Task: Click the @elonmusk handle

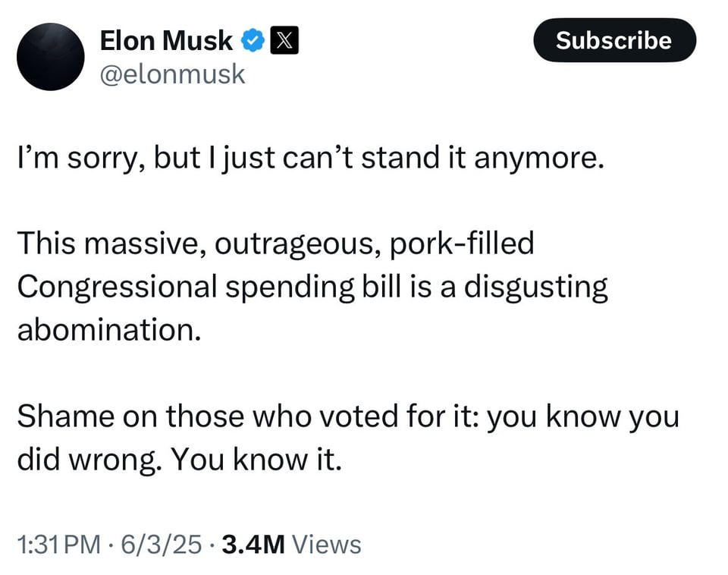Action: 172,74
